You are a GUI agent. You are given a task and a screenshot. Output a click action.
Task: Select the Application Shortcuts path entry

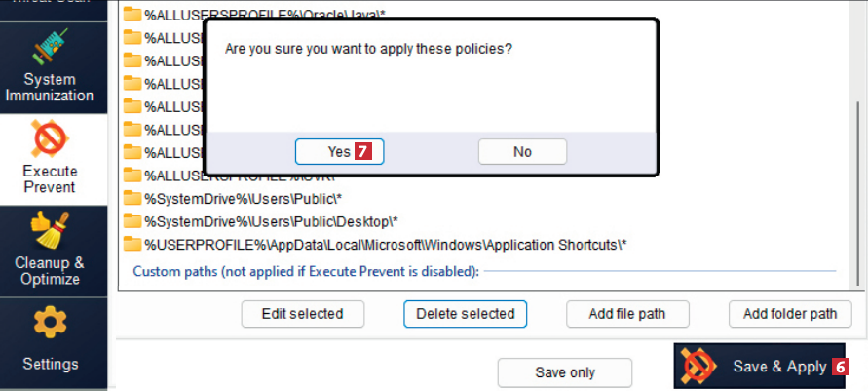(x=385, y=244)
